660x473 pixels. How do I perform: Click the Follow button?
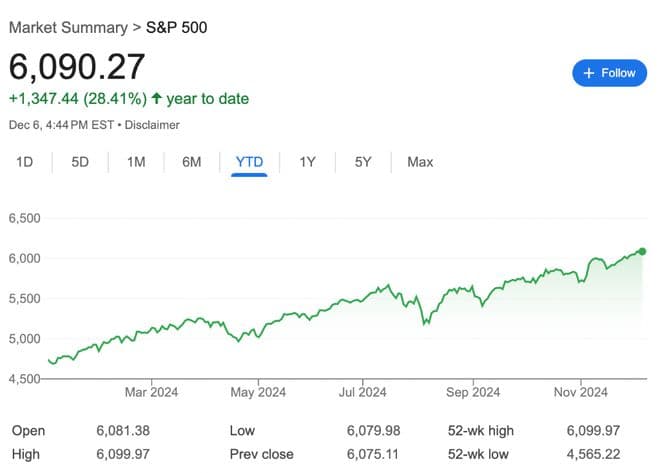[x=609, y=73]
